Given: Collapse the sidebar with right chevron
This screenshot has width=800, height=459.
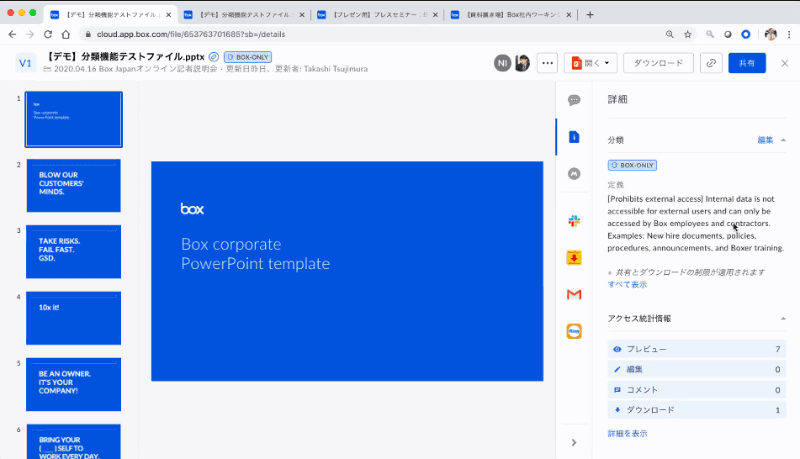Looking at the screenshot, I should [574, 442].
